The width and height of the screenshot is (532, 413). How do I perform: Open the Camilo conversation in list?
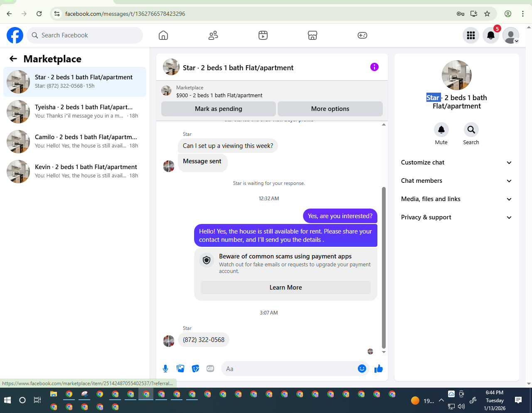(x=75, y=142)
